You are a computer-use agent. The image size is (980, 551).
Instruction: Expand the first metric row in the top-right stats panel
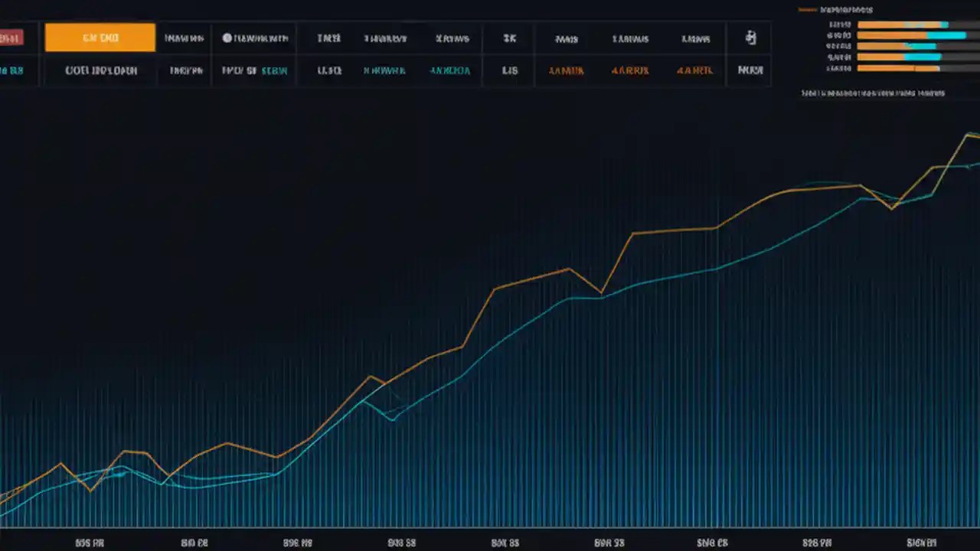[880, 24]
